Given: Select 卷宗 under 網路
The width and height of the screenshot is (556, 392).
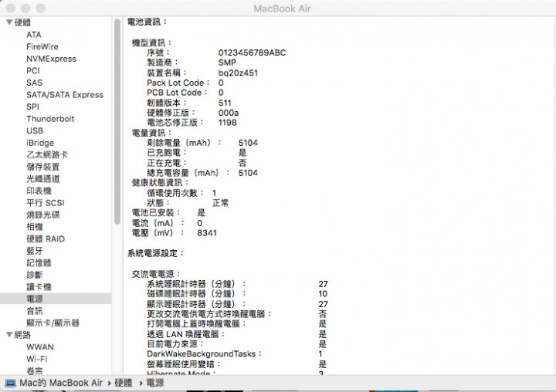Looking at the screenshot, I should (35, 371).
